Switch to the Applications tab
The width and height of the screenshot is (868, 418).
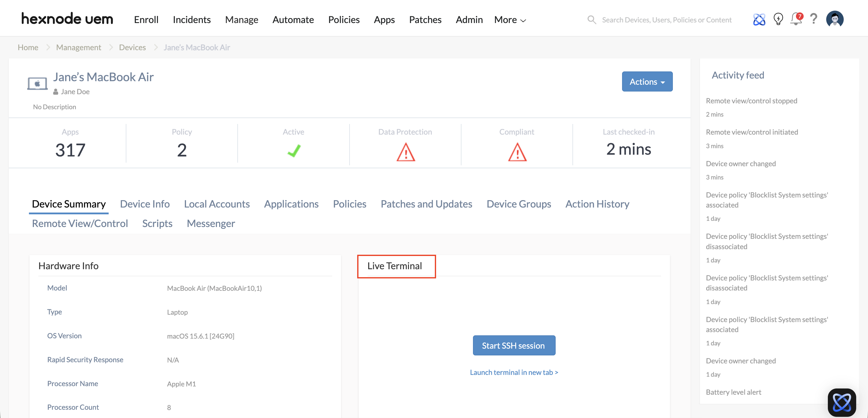(x=291, y=204)
